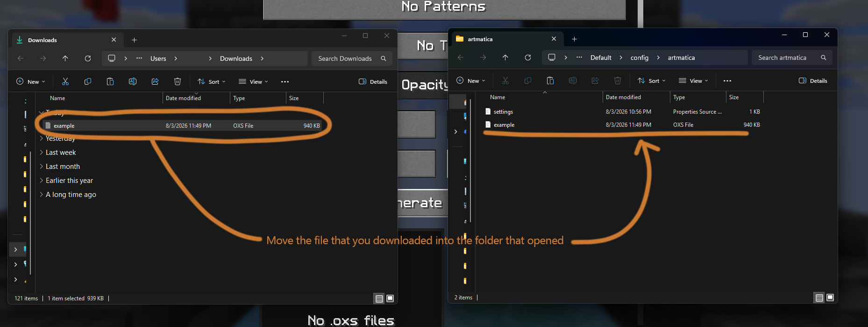
Task: Click Users in Downloads address bar
Action: click(158, 58)
